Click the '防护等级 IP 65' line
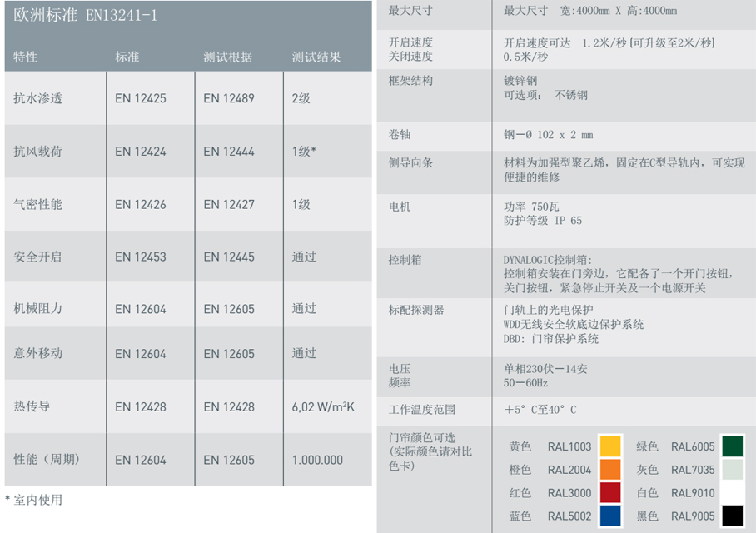Viewport: 756px width, 533px height. [543, 221]
